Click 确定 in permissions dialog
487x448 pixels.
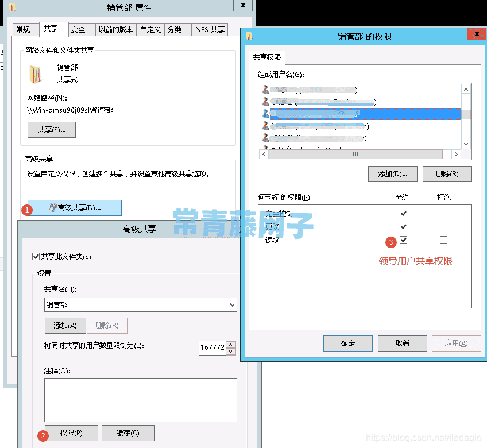point(348,343)
